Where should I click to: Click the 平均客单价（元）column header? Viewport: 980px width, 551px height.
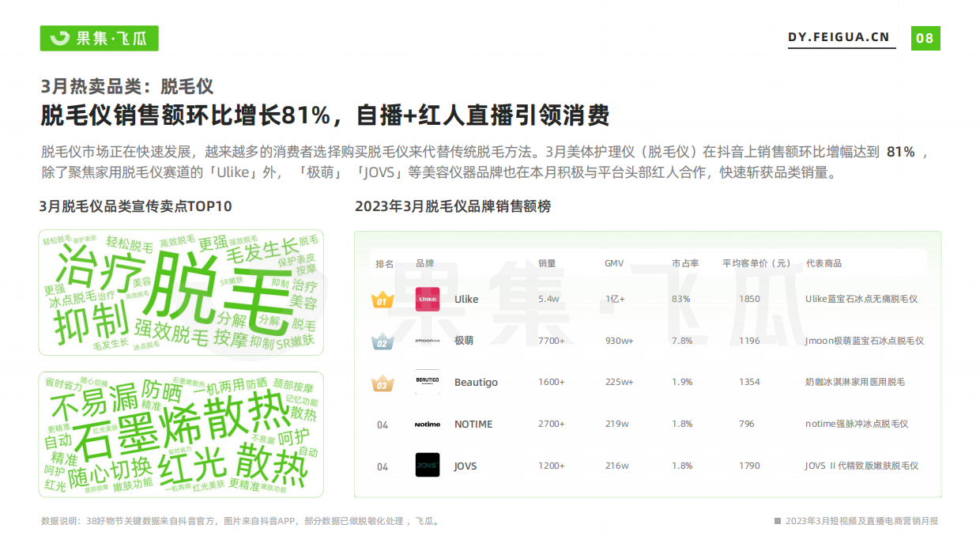pyautogui.click(x=756, y=263)
